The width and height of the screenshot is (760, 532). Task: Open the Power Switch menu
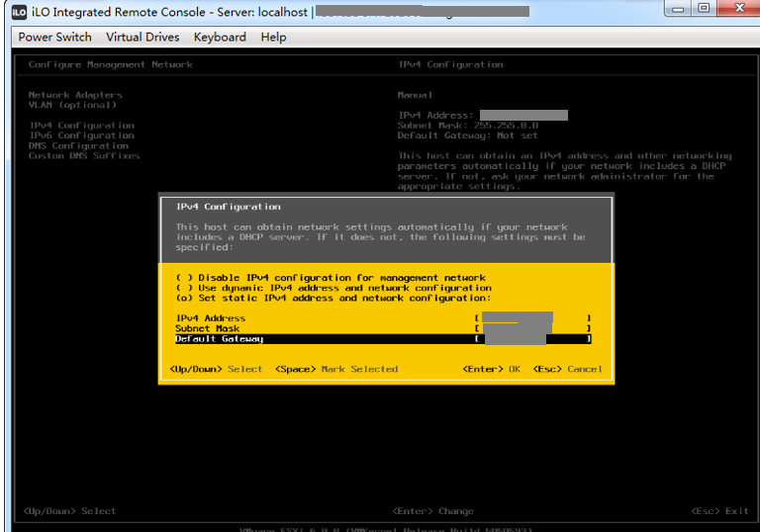54,37
